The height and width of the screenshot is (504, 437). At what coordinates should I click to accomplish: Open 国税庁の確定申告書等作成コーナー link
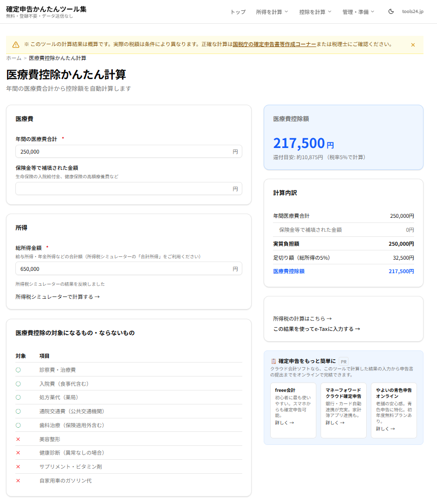point(274,44)
